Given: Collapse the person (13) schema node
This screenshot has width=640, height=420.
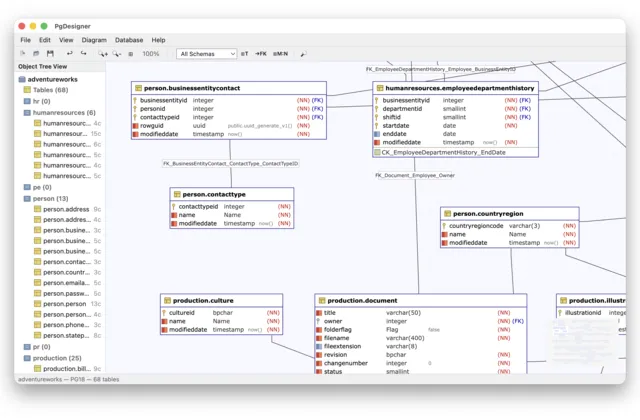Looking at the screenshot, I should tap(46, 199).
